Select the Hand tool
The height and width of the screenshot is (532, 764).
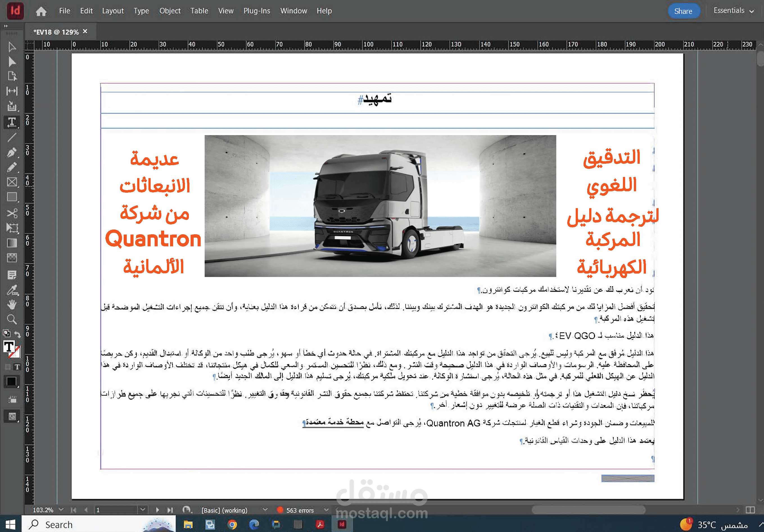coord(13,304)
